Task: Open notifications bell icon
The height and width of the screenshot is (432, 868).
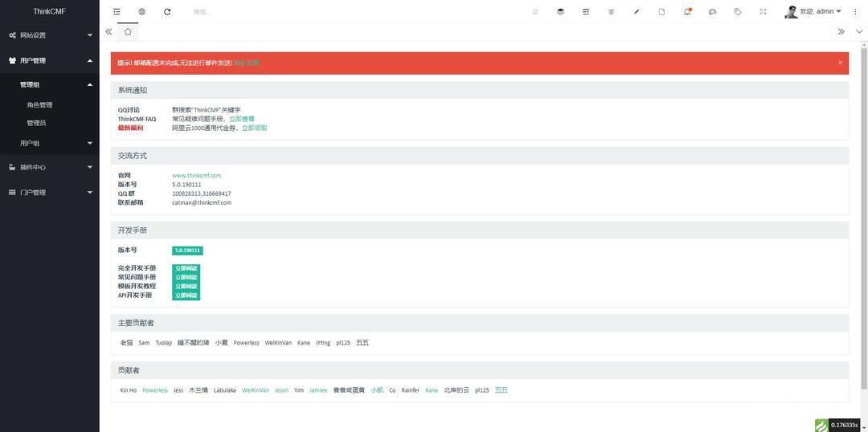Action: click(x=687, y=11)
